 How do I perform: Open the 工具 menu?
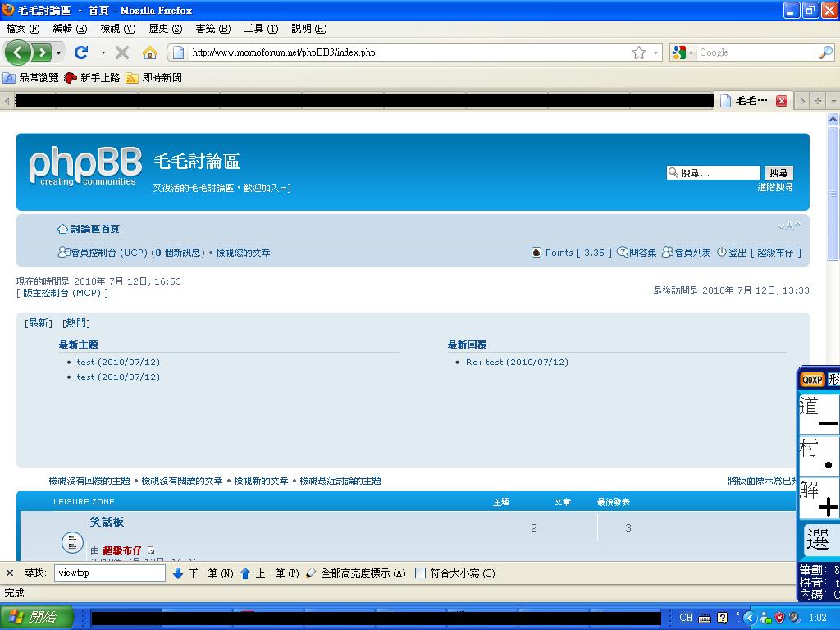click(261, 29)
